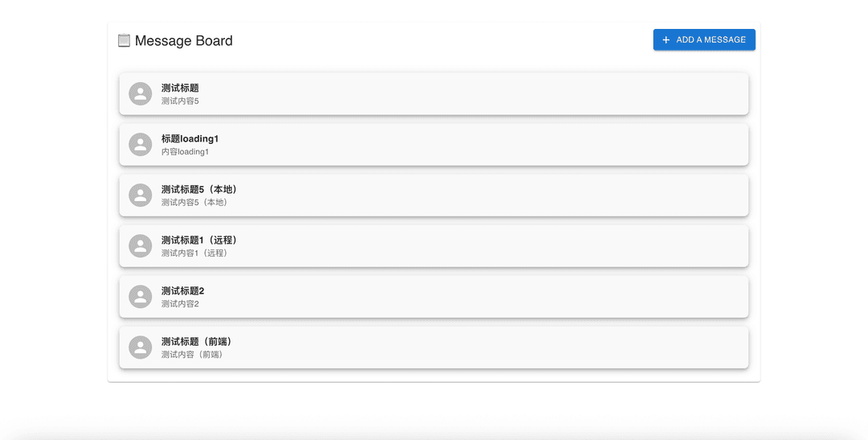The height and width of the screenshot is (440, 868).
Task: Click the 测试标题2 message title
Action: 182,290
